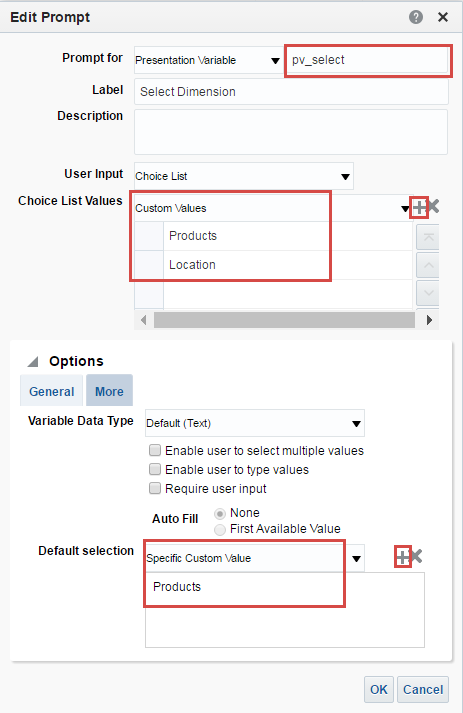Confirm with the OK button

pyautogui.click(x=379, y=689)
